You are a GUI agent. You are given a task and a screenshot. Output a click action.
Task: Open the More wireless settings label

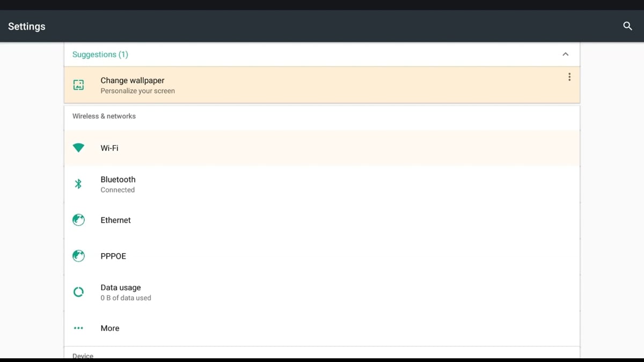coord(110,328)
